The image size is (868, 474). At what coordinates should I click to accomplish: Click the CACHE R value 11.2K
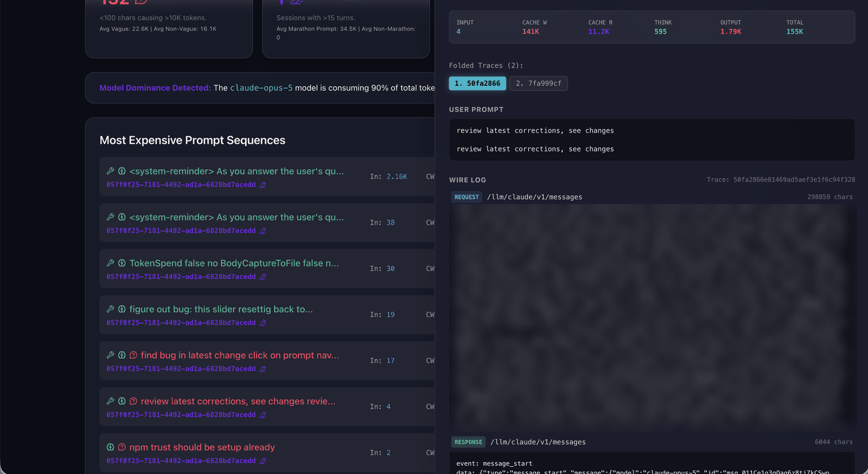click(x=599, y=31)
